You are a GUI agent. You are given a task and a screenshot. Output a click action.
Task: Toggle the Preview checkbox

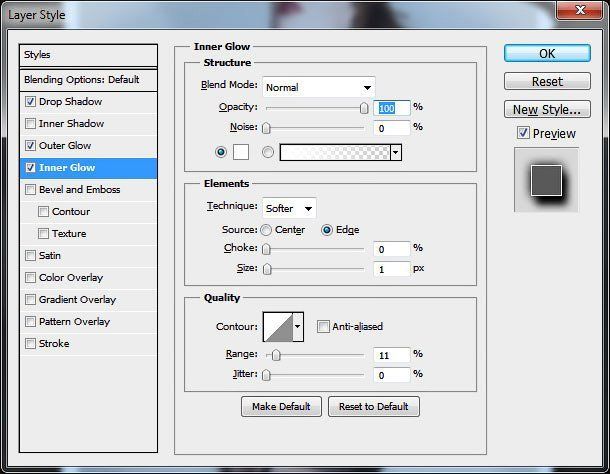523,133
